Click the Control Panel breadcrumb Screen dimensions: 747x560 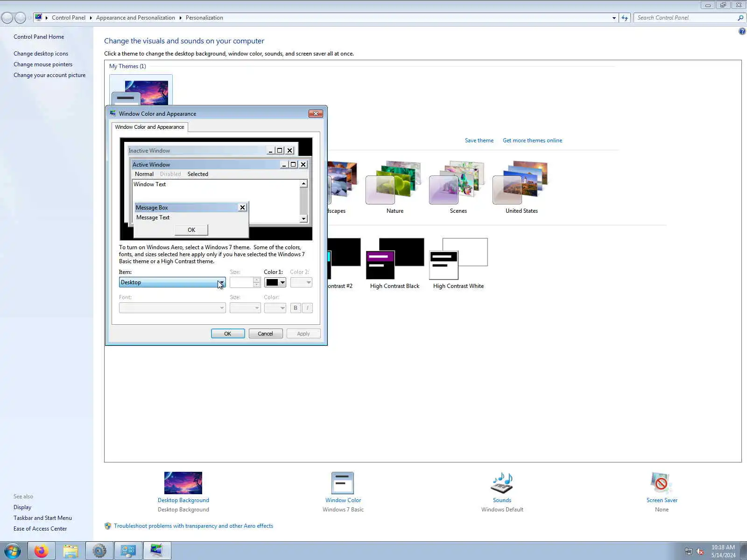point(69,18)
